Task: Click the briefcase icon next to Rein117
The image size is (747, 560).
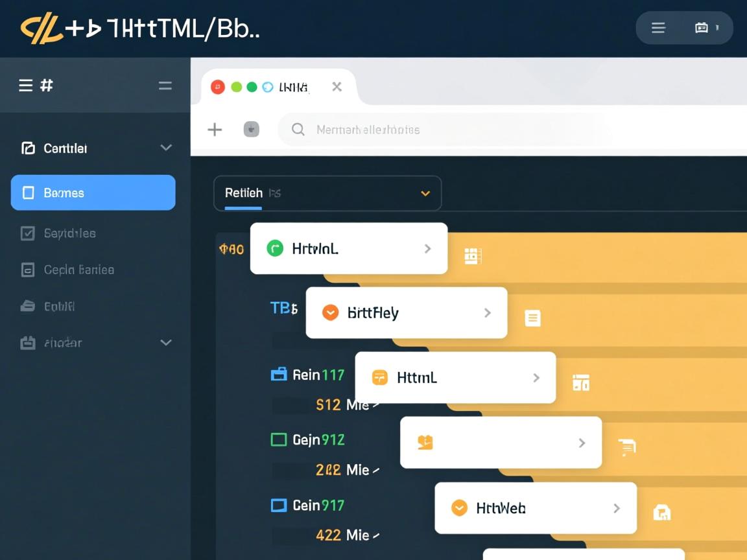Action: coord(278,374)
